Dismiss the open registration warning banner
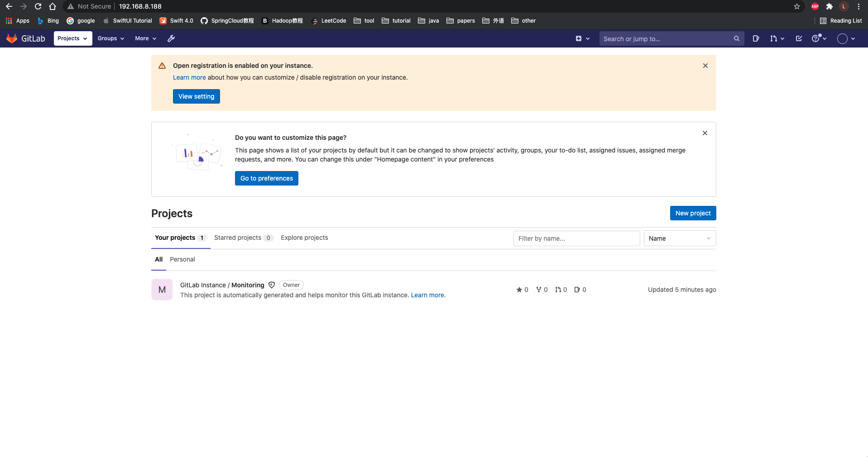 [x=705, y=66]
